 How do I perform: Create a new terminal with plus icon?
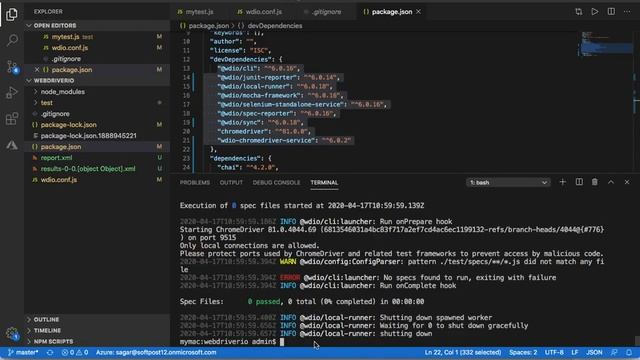[563, 182]
